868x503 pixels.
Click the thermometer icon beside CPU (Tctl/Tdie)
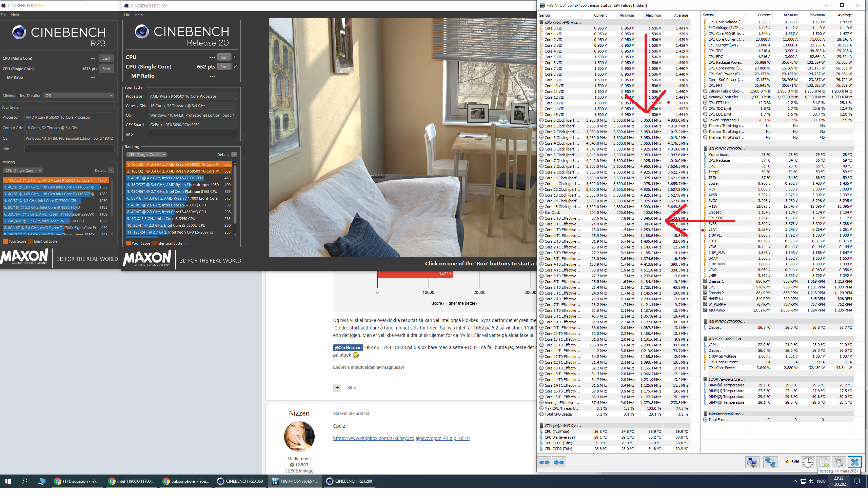pos(541,431)
